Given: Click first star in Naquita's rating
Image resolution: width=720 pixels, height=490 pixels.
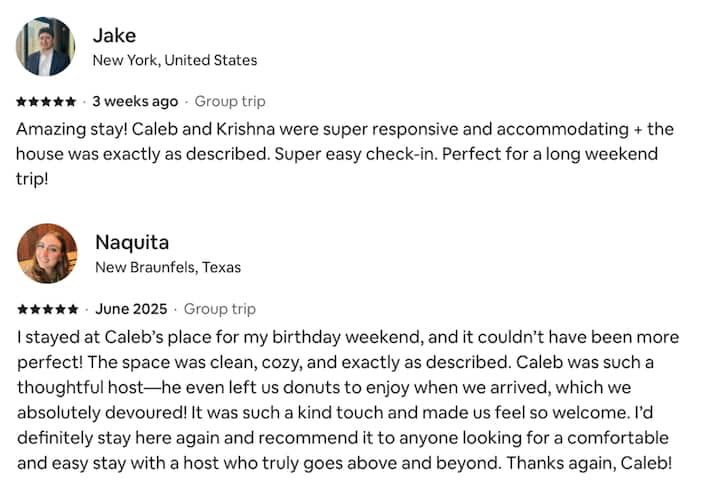Looking at the screenshot, I should pyautogui.click(x=22, y=309).
